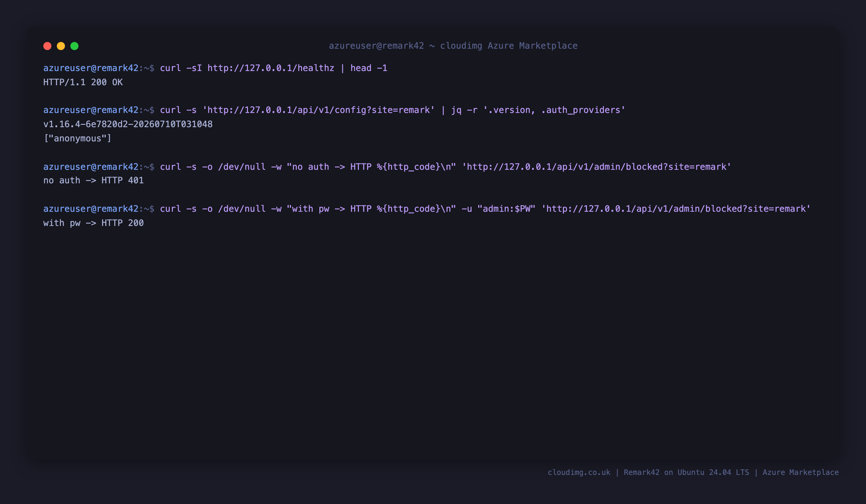Click the '["anonymous"]' output line
The width and height of the screenshot is (866, 504).
77,138
